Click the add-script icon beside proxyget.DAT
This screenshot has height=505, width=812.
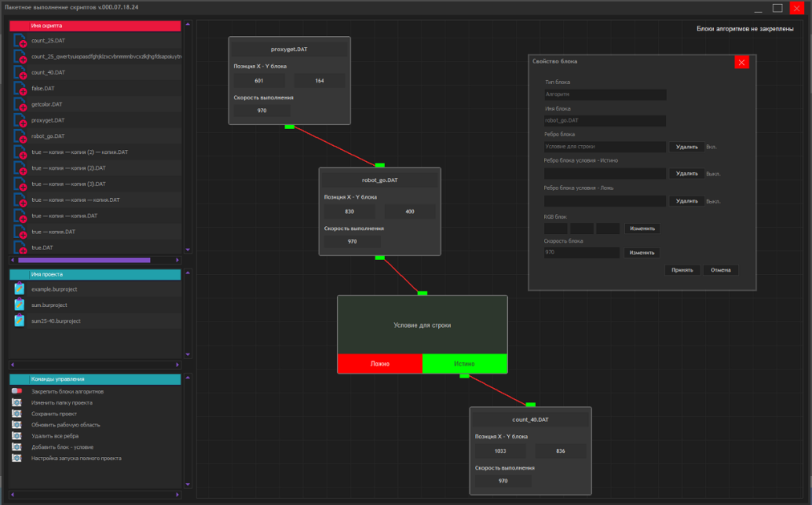(20, 120)
